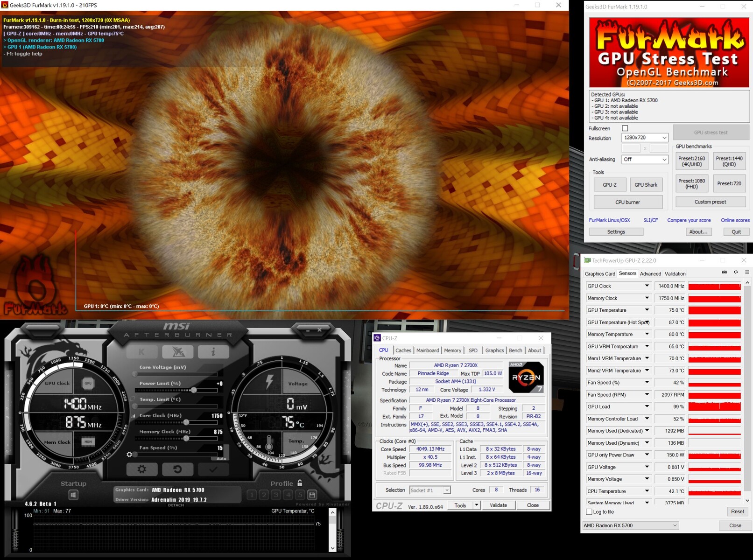Screen dimensions: 753x560
Task: Enable the Fullscreen checkbox in FurMark
Action: click(625, 128)
